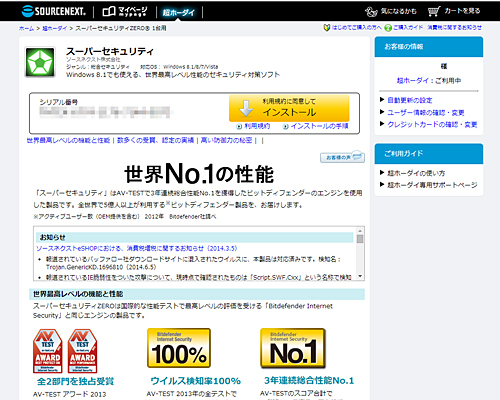
Task: Click the 世界No.1の性能 headline
Action: click(199, 174)
